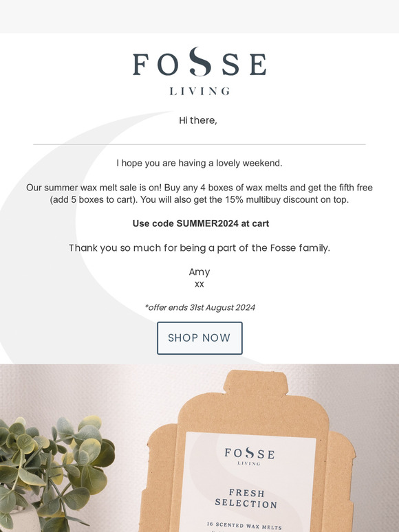Click the large stylized S in the logo
This screenshot has height=532, width=399.
coord(200,61)
